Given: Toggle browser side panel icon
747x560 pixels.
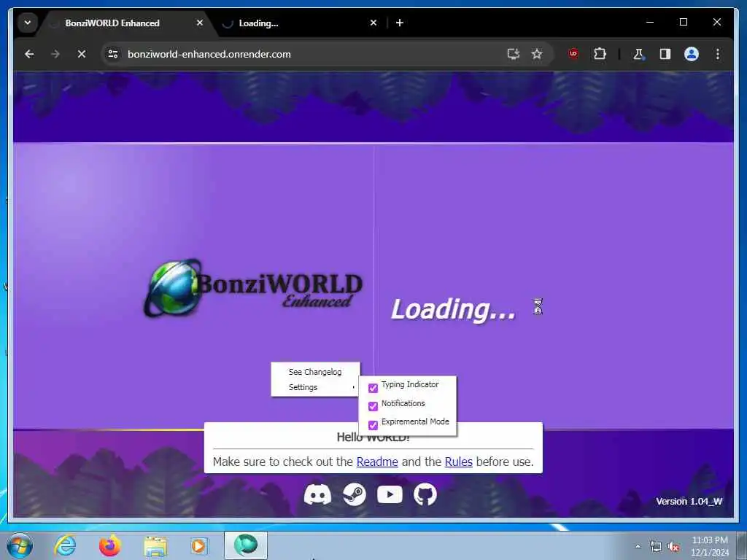Looking at the screenshot, I should pyautogui.click(x=665, y=54).
